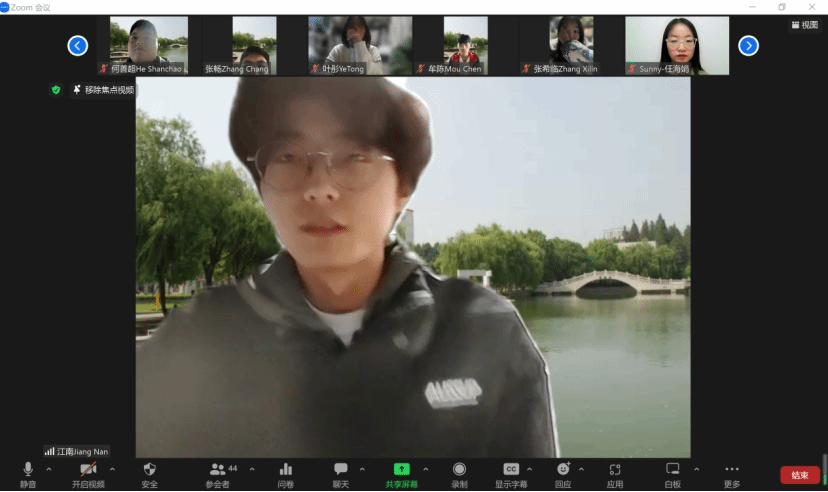Expand video options arrow beside 开启视频
The width and height of the screenshot is (828, 492).
(x=112, y=469)
